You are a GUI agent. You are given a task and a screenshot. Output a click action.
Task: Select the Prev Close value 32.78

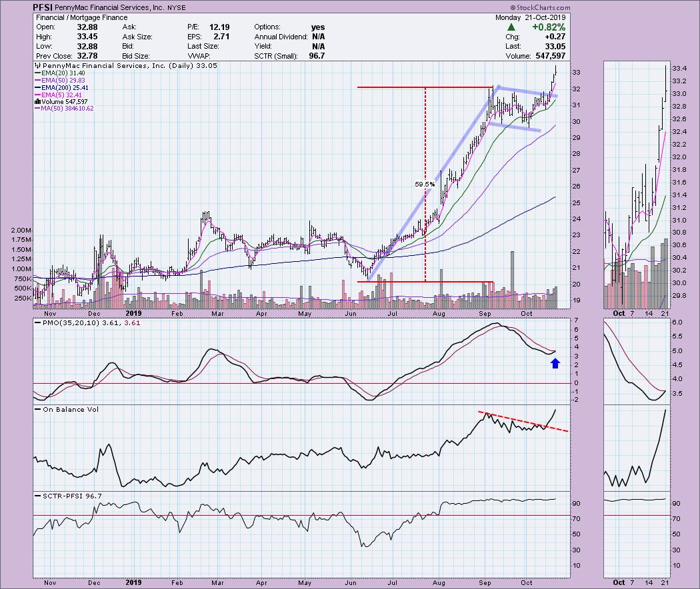coord(87,56)
